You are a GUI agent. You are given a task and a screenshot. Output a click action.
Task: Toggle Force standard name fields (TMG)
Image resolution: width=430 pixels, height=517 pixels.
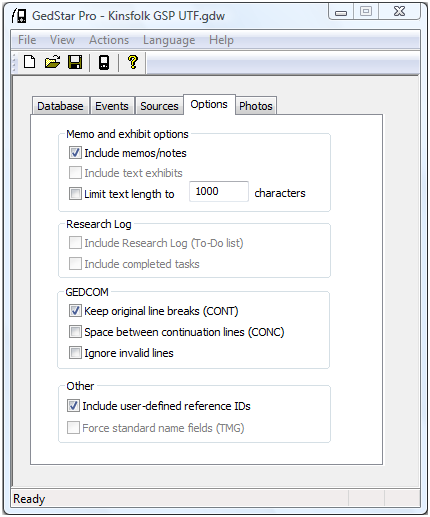(73, 428)
